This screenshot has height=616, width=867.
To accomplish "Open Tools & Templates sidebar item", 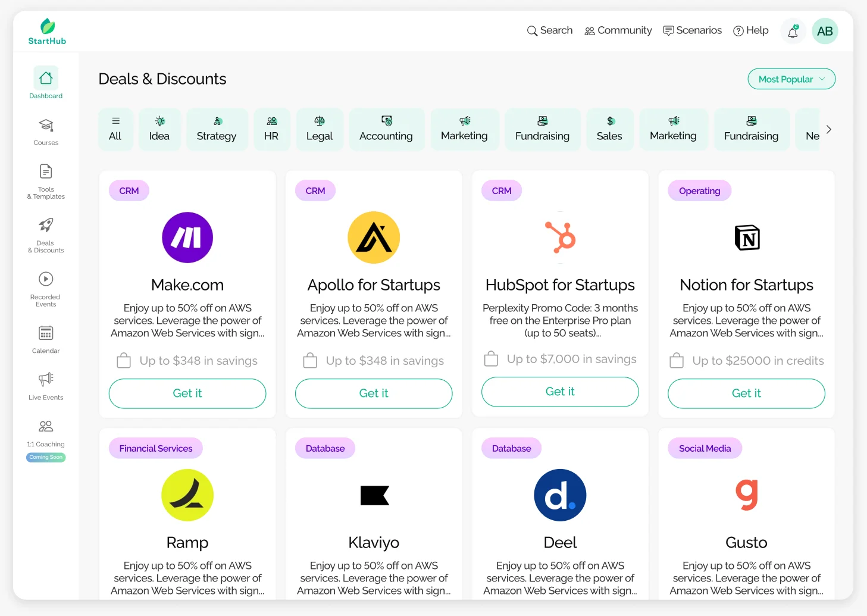I will pos(46,182).
